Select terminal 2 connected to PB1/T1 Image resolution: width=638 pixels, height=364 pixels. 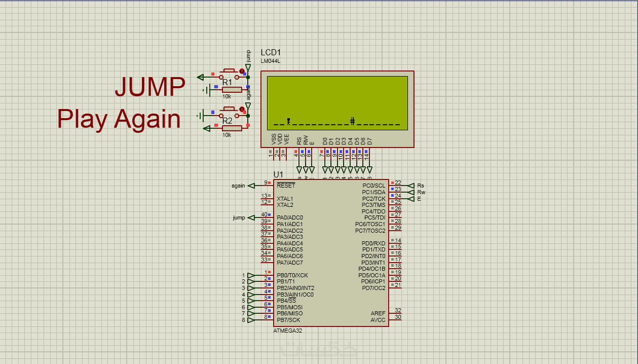251,282
